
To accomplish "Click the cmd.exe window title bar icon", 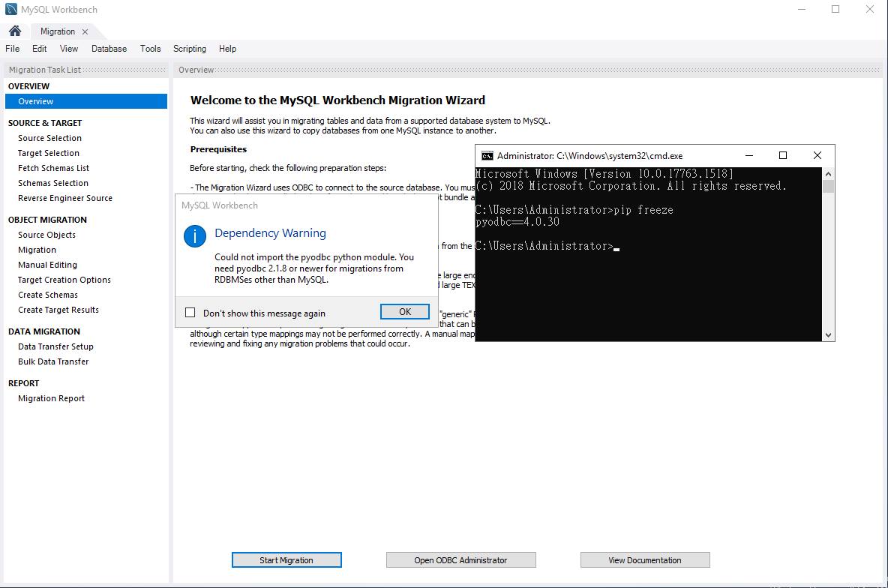I will tap(487, 156).
